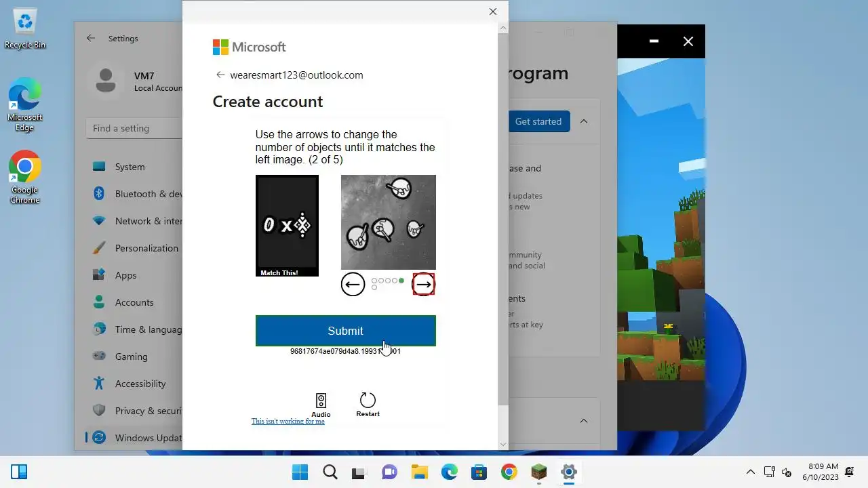This screenshot has width=868, height=488.
Task: Open Widgets panel on taskbar
Action: [19, 472]
